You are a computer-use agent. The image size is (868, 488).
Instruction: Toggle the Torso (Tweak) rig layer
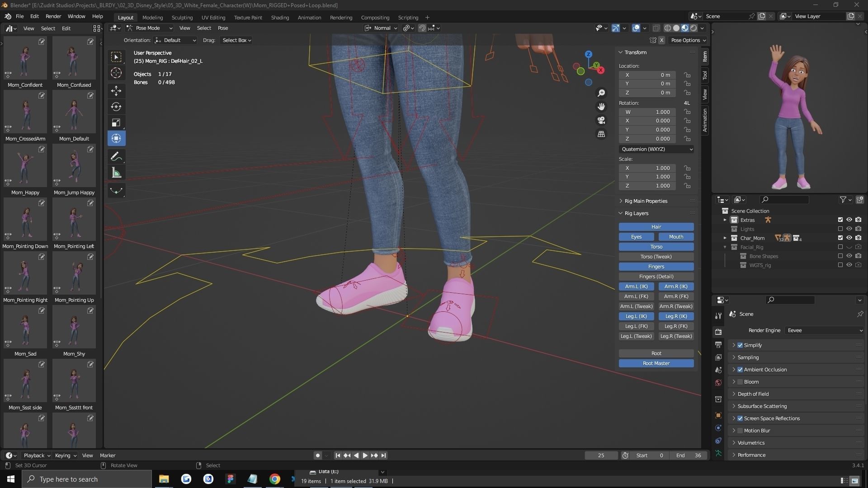[x=656, y=257]
